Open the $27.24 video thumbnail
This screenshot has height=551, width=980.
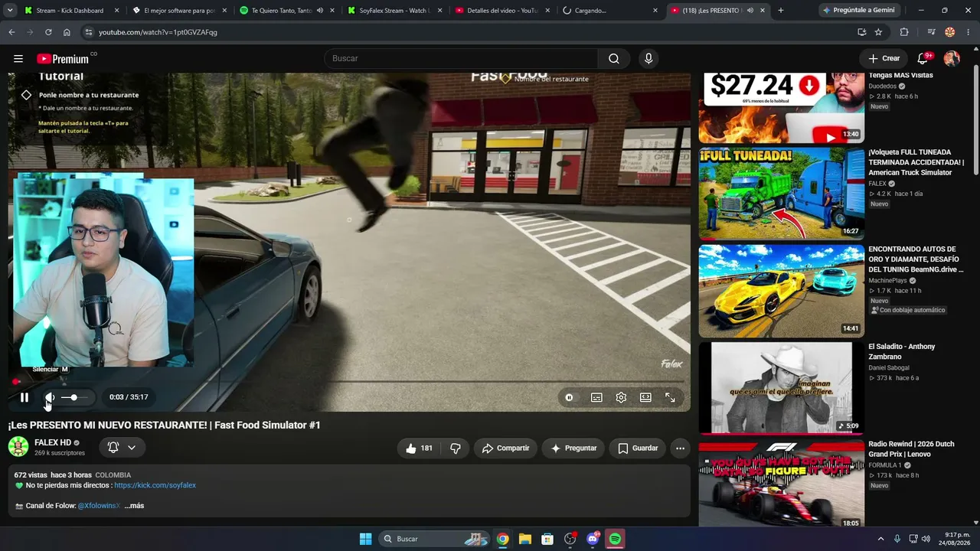[x=781, y=108]
